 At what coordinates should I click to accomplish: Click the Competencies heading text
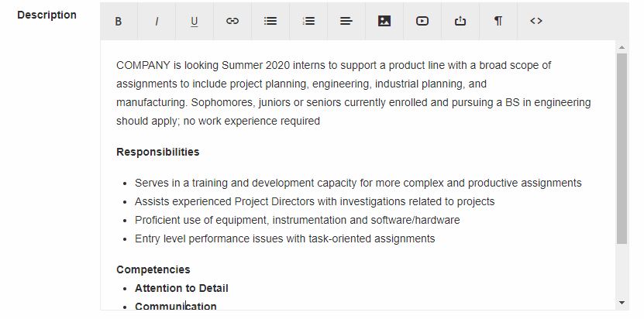[x=153, y=269]
